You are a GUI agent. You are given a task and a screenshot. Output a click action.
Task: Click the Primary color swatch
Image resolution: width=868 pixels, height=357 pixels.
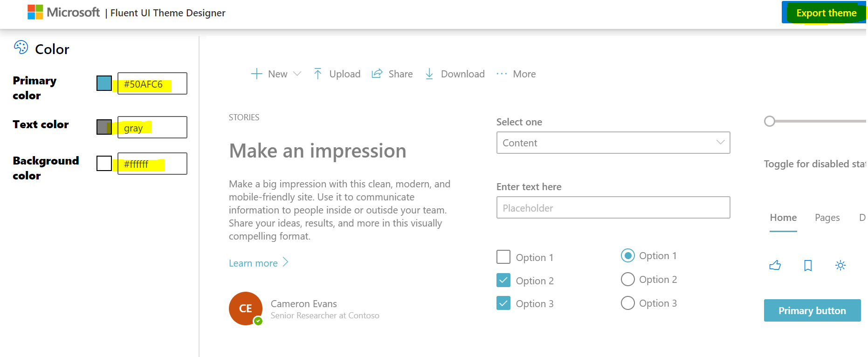click(x=103, y=83)
